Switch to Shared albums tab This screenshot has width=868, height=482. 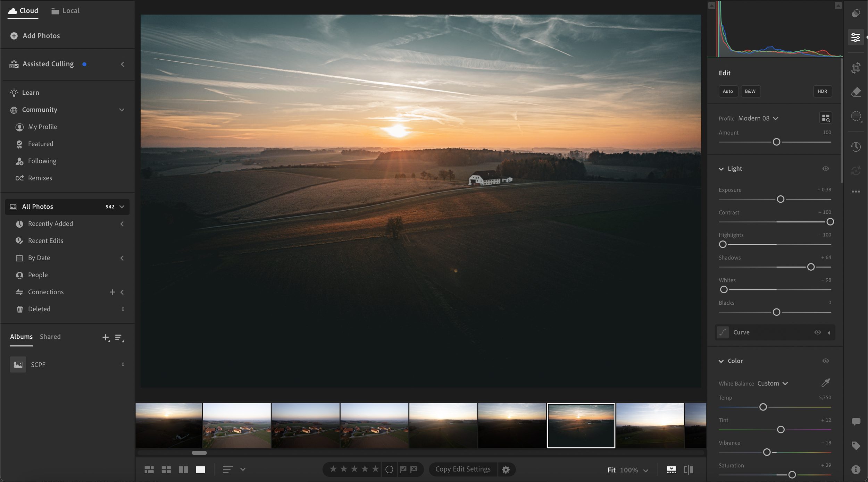coord(50,337)
